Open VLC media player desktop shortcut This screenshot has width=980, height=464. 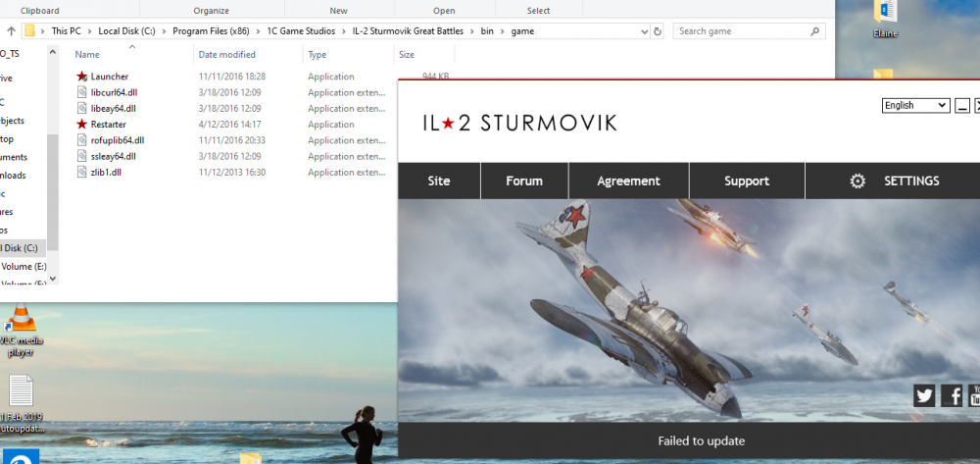[x=22, y=324]
